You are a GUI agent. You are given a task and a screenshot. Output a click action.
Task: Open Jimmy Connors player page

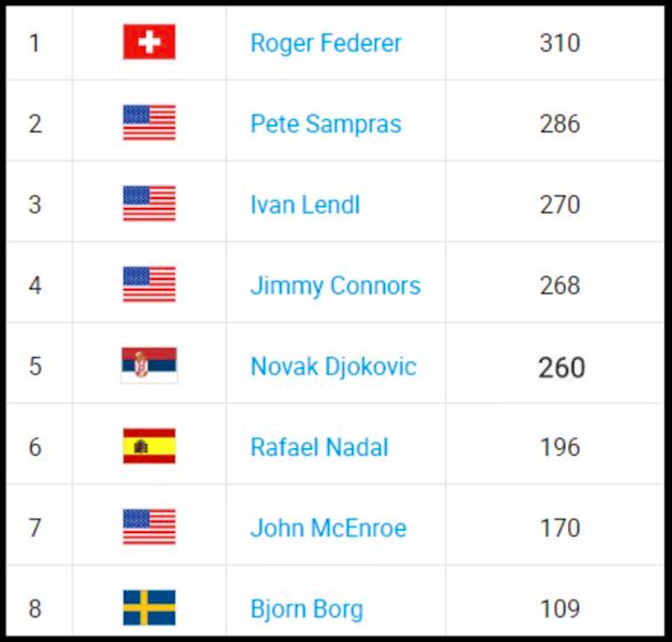[335, 286]
